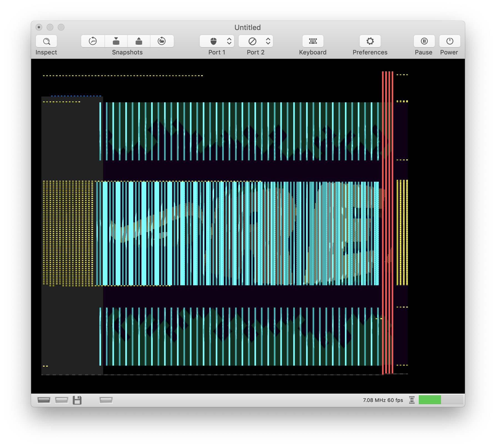Click the "Snapshots" toolbar label
Image resolution: width=496 pixels, height=448 pixels.
click(127, 52)
